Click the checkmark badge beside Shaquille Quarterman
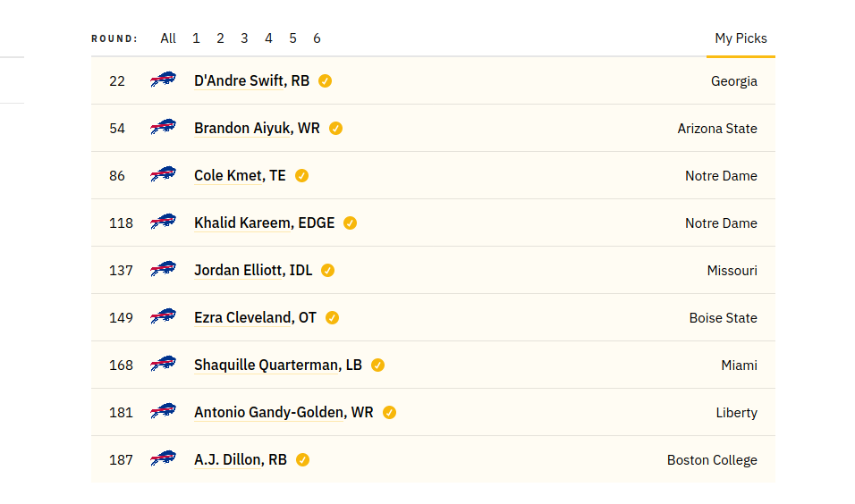 tap(378, 365)
